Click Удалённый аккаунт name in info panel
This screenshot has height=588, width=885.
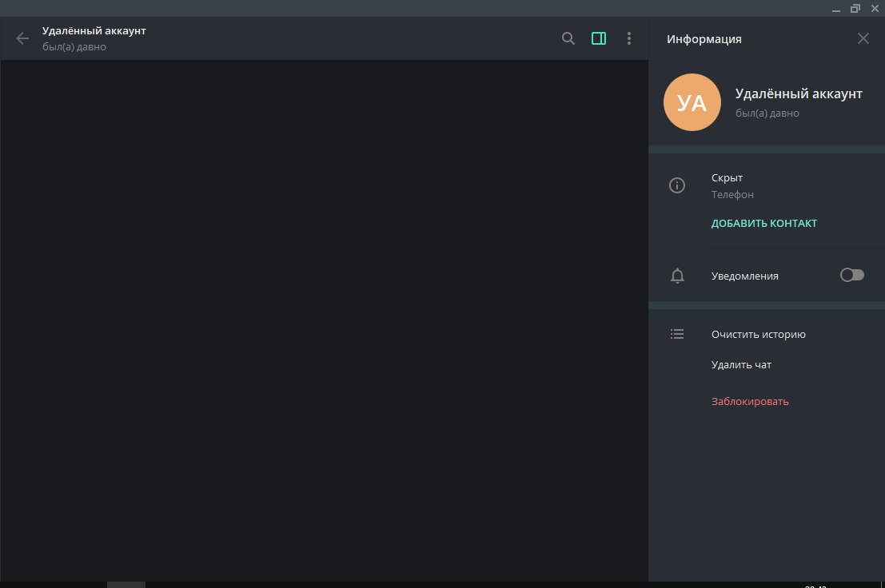coord(799,93)
